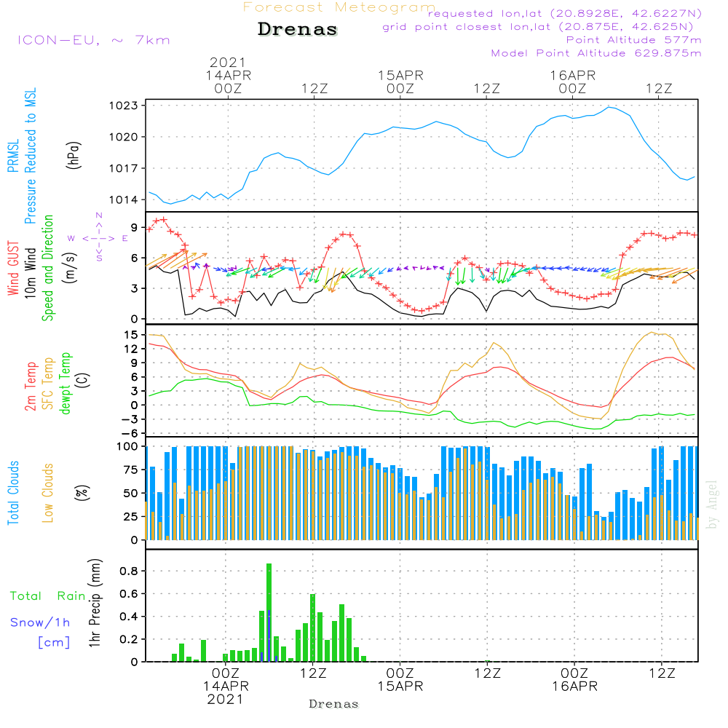728x728 pixels.
Task: Click the top '15APR 00Z' time label
Action: pos(400,82)
